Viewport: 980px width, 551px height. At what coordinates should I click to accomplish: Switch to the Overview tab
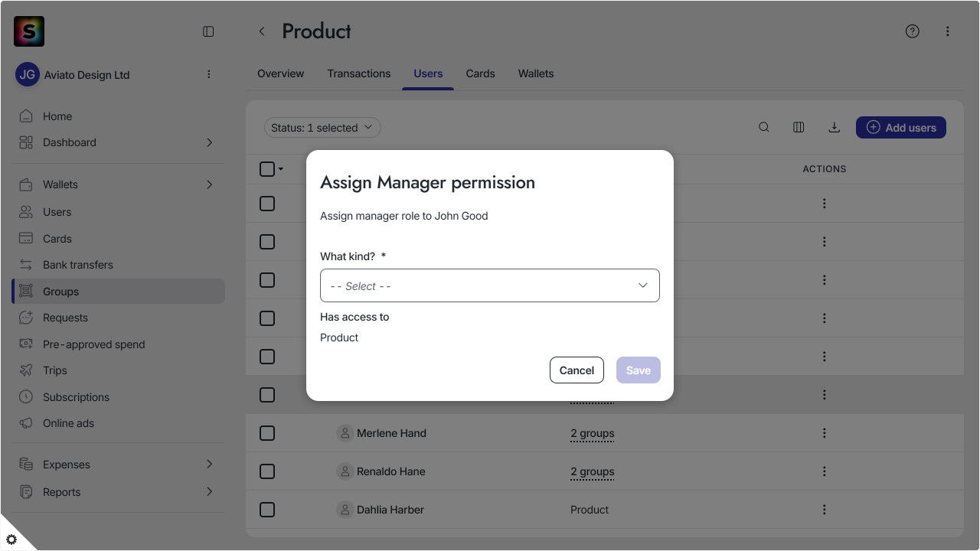click(280, 73)
